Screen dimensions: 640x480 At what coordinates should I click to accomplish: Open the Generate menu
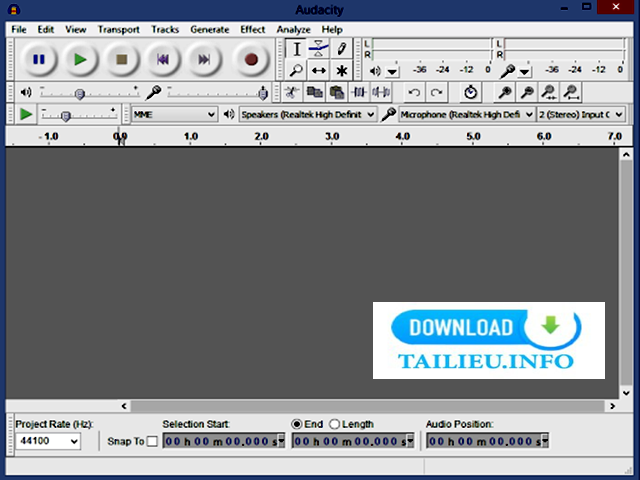point(210,29)
